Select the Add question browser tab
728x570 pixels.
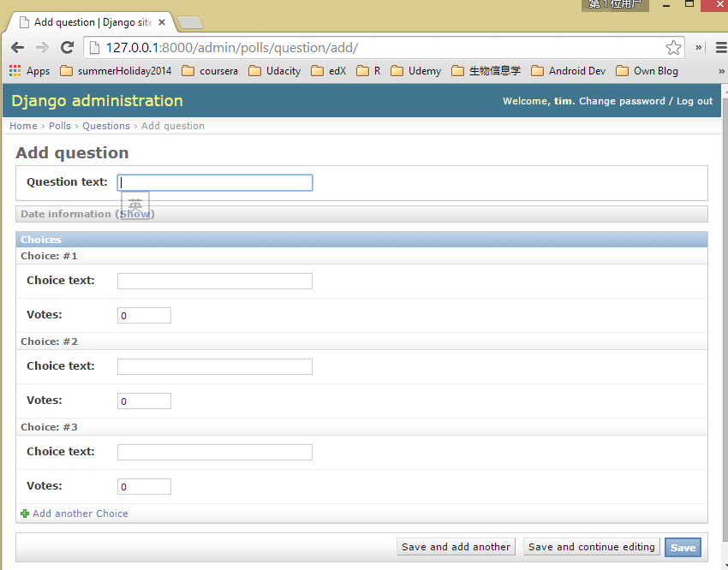click(91, 22)
